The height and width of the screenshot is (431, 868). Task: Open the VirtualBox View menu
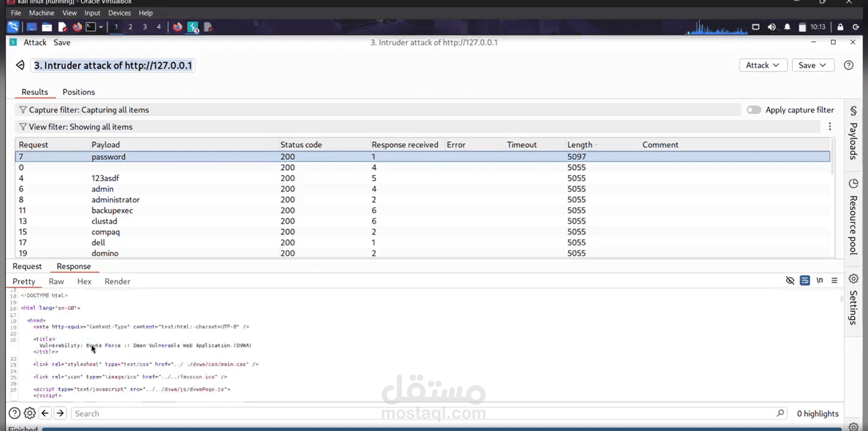(69, 13)
